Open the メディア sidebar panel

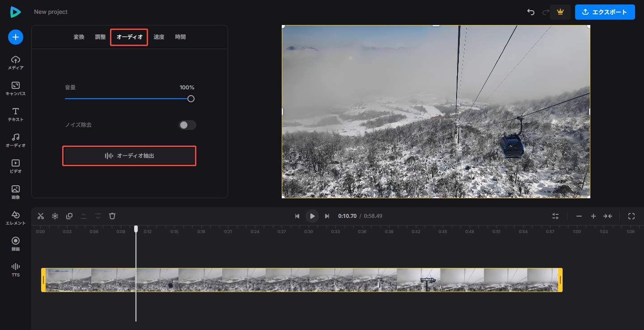pos(15,63)
